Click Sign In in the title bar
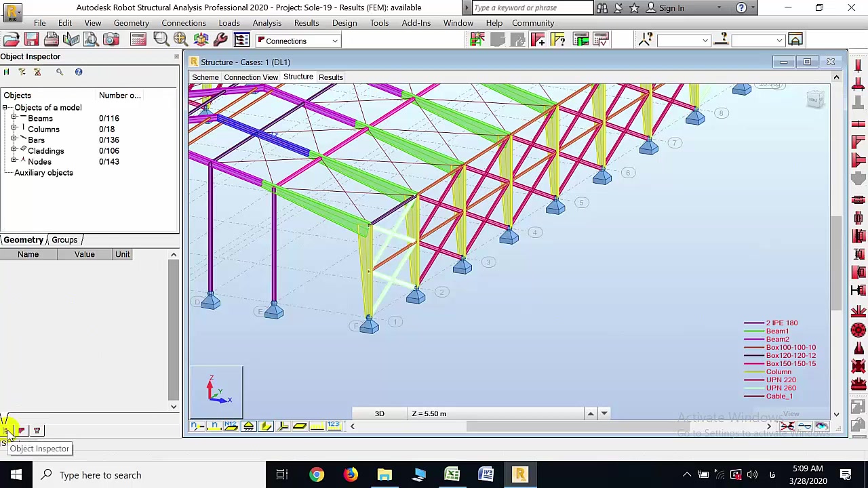 671,8
